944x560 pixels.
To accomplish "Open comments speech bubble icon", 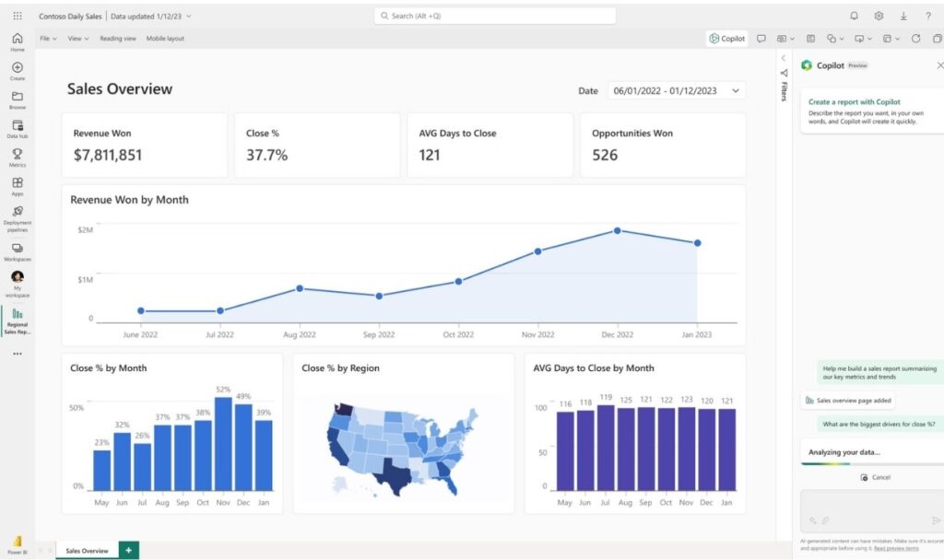I will (x=761, y=39).
